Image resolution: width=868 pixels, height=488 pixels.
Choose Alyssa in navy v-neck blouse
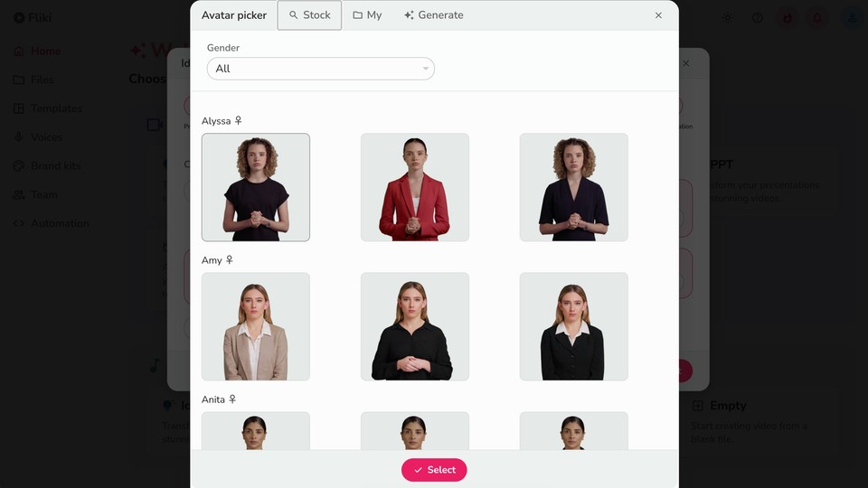point(573,187)
